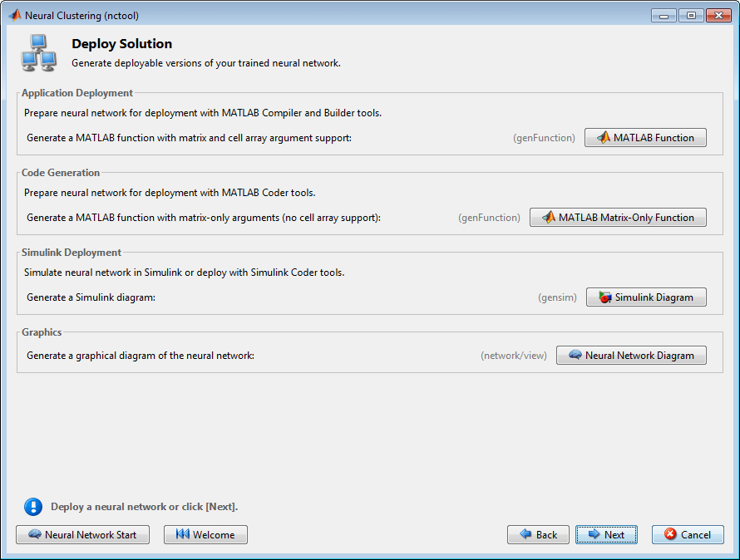This screenshot has width=740, height=560.
Task: Click the (genFunction) label under Code Generation
Action: [489, 218]
